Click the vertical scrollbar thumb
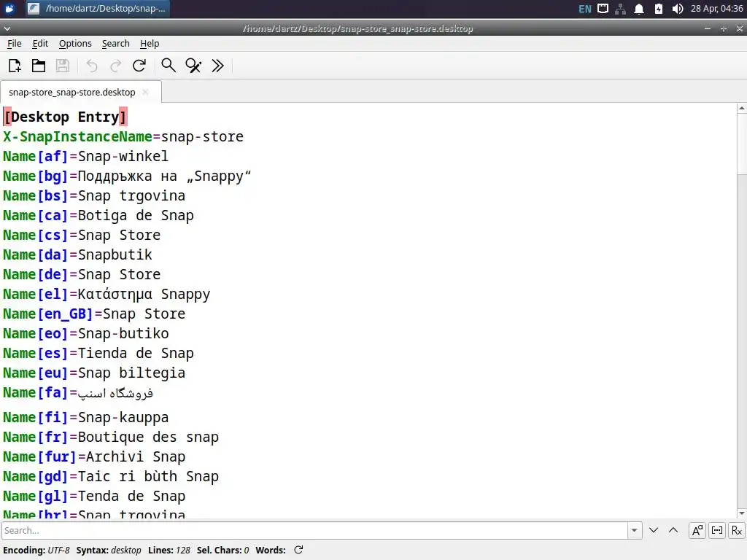 [741, 144]
